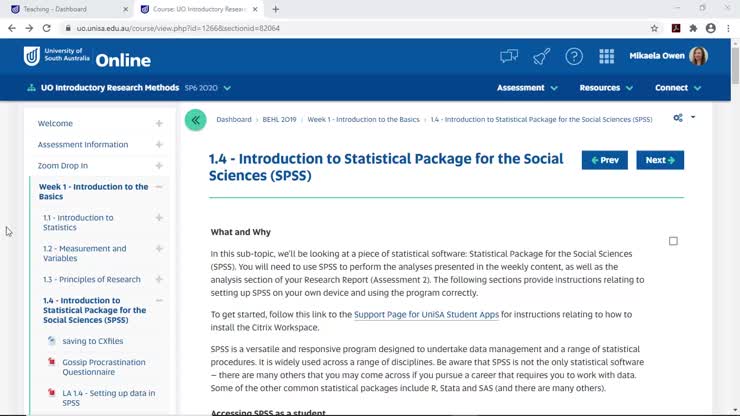Click the saving to CXfiles page icon
This screenshot has width=740, height=416.
(x=51, y=340)
